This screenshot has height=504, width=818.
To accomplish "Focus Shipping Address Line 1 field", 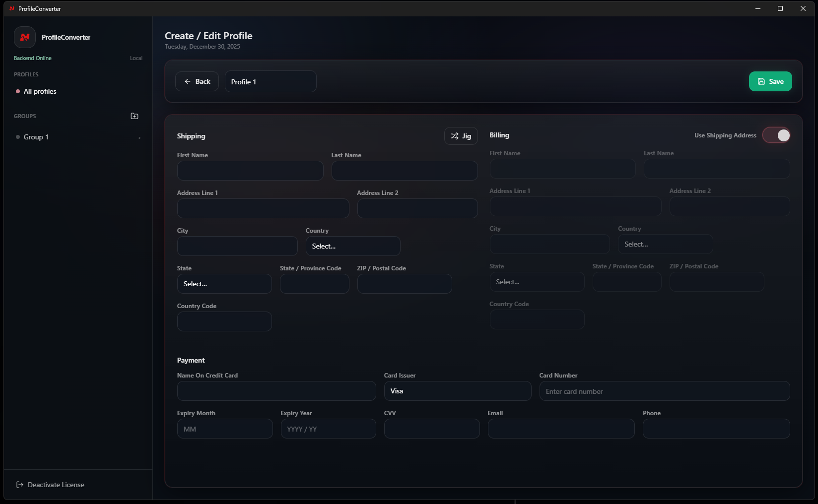I will coord(263,208).
